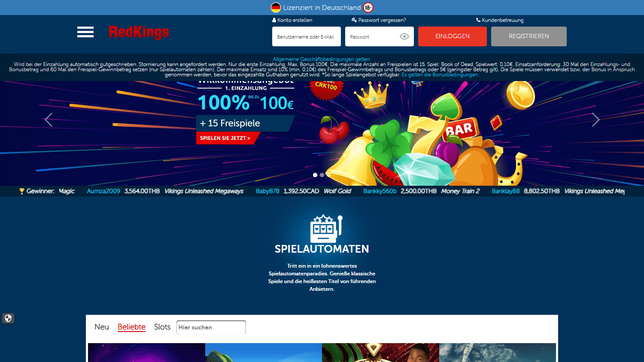The image size is (644, 362).
Task: Switch to the Neu tab
Action: [x=102, y=327]
